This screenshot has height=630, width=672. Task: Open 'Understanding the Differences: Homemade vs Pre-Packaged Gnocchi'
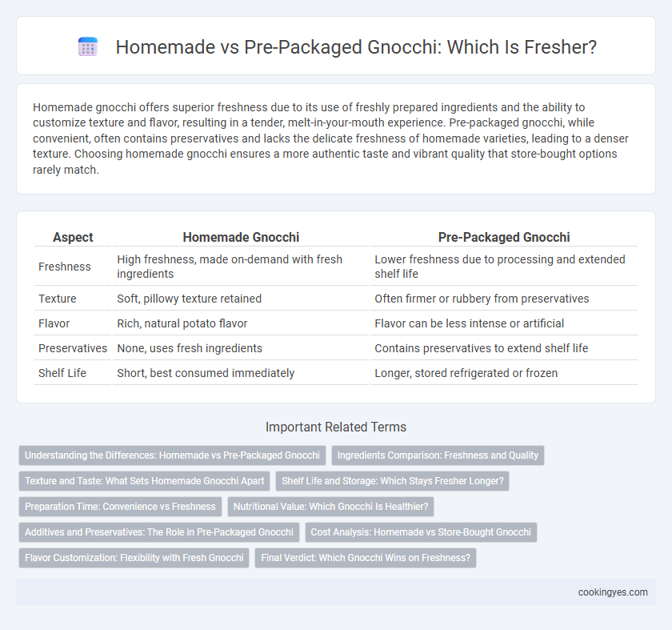pyautogui.click(x=172, y=455)
